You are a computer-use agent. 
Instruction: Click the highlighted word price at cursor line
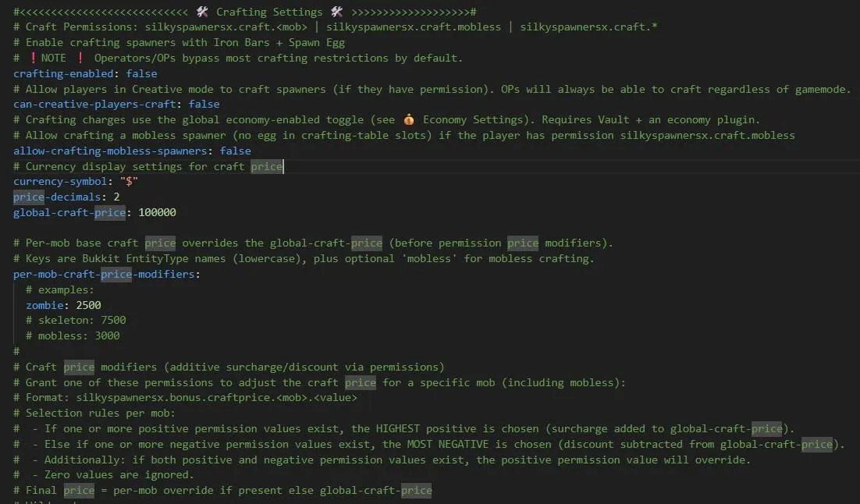click(267, 166)
